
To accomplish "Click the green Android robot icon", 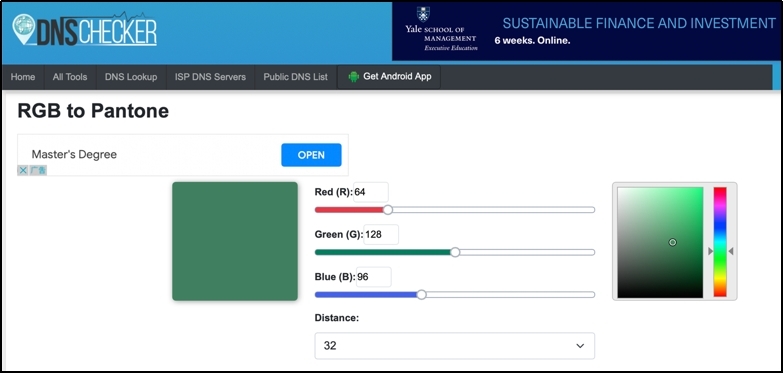I will pyautogui.click(x=354, y=77).
